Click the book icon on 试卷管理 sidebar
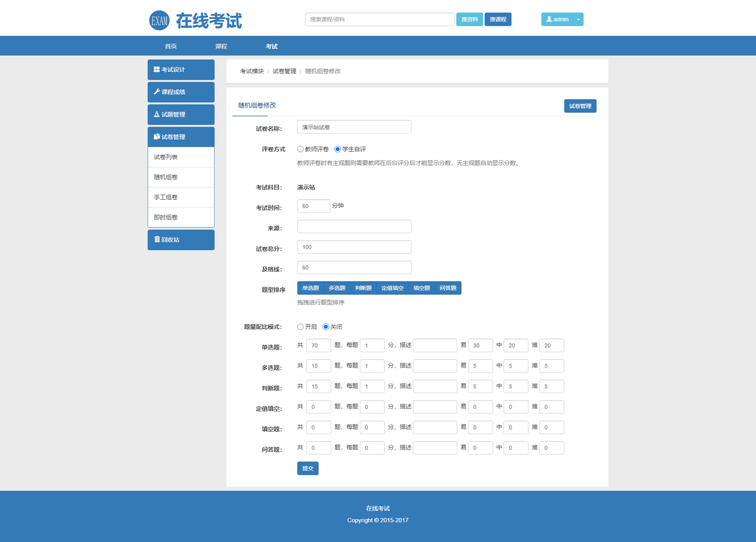This screenshot has height=542, width=756. pos(156,136)
